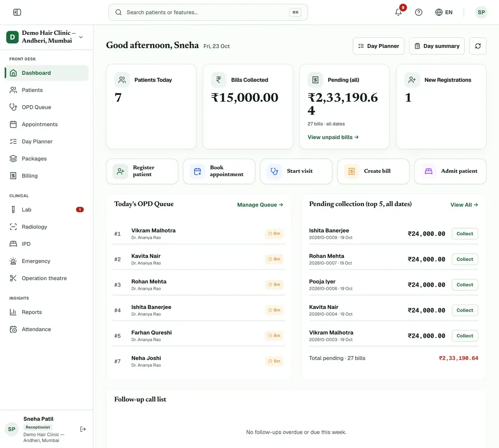
Task: Click the Create bill receipt icon
Action: point(351,171)
